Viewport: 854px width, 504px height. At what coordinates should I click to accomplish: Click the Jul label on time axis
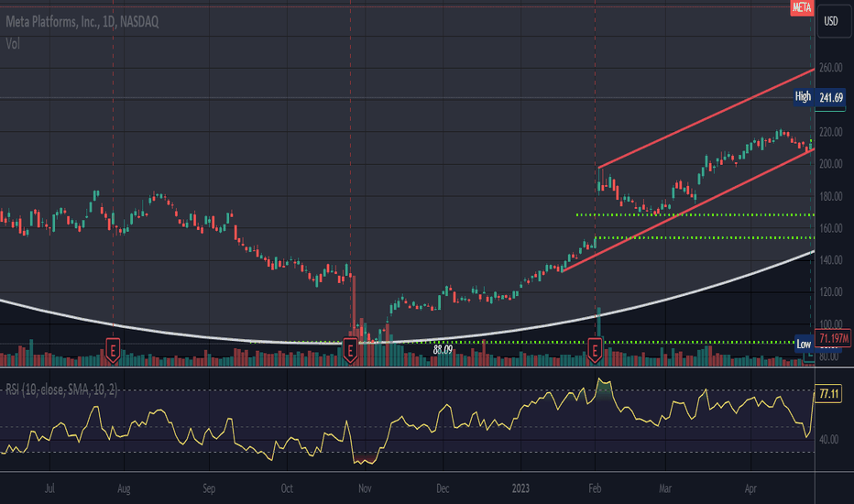pyautogui.click(x=49, y=488)
